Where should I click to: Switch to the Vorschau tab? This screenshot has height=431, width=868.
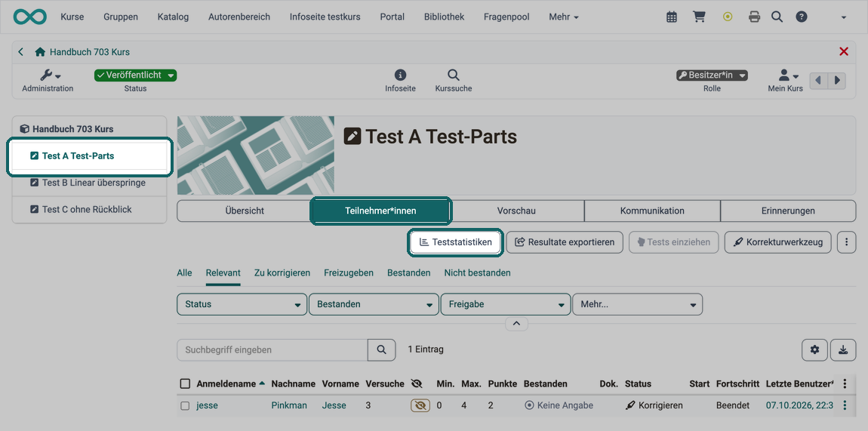(516, 211)
